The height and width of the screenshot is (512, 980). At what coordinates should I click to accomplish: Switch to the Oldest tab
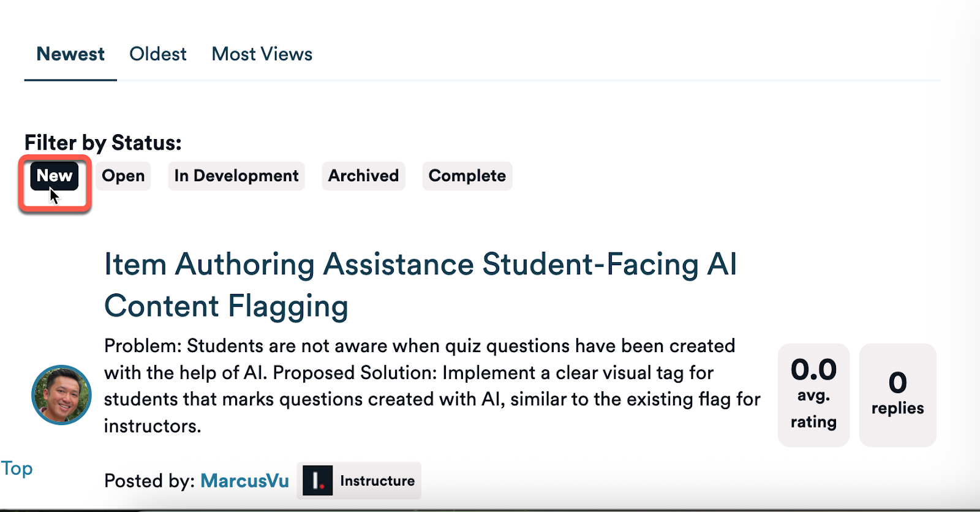pyautogui.click(x=157, y=54)
